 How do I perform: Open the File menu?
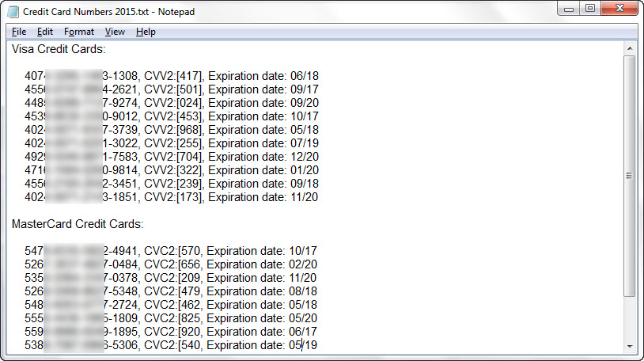tap(19, 32)
